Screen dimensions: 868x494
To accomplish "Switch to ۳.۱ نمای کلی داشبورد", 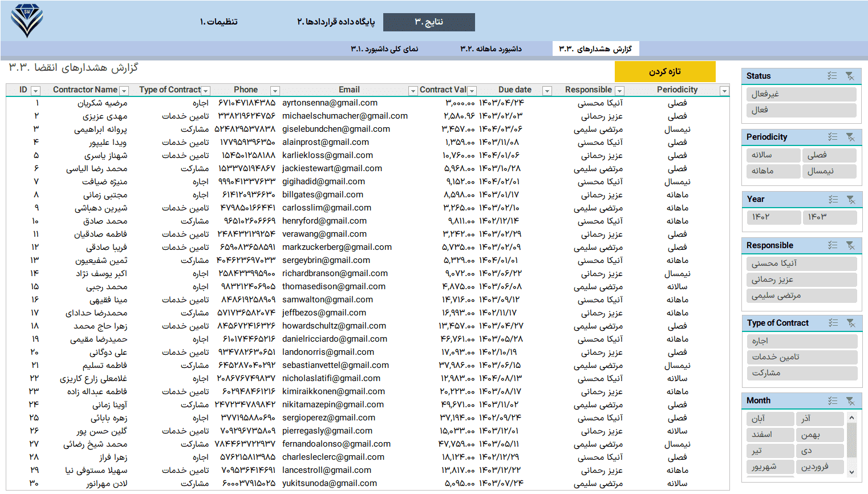I will tap(384, 49).
